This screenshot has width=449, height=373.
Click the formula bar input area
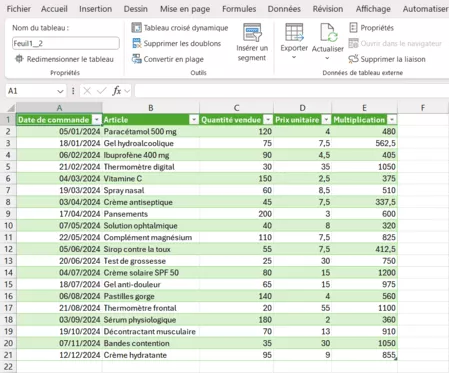point(292,91)
